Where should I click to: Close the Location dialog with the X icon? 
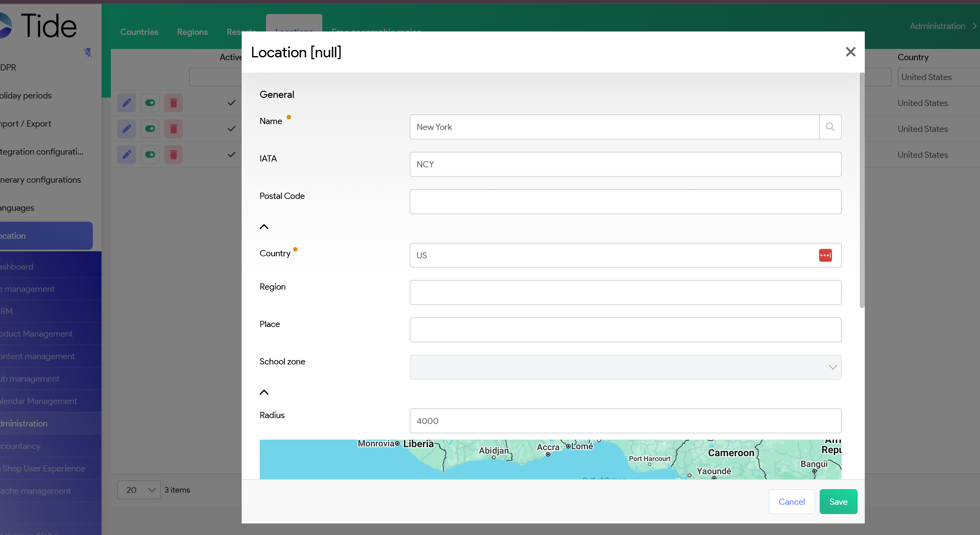click(850, 52)
